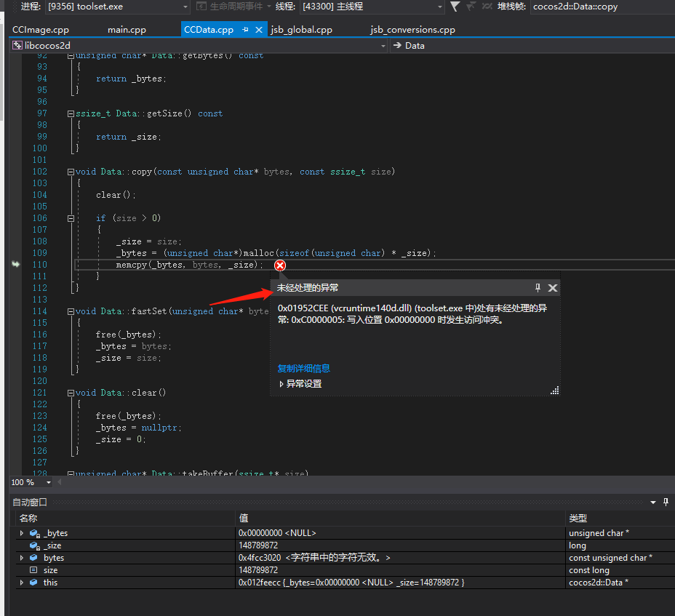Collapse the Data::clear function at line 121
Image resolution: width=675 pixels, height=616 pixels.
coord(71,393)
